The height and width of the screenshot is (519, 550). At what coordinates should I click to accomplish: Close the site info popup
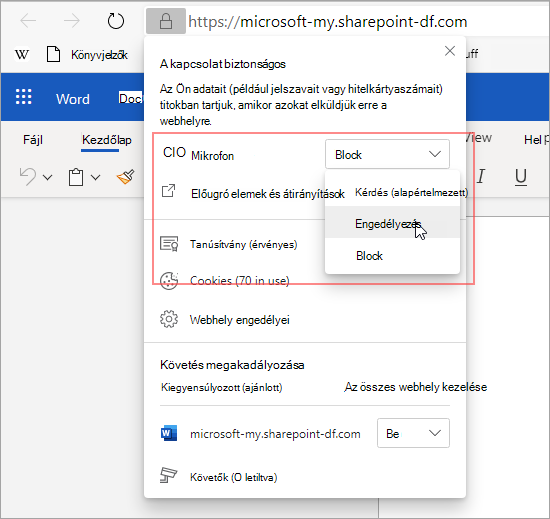click(450, 51)
